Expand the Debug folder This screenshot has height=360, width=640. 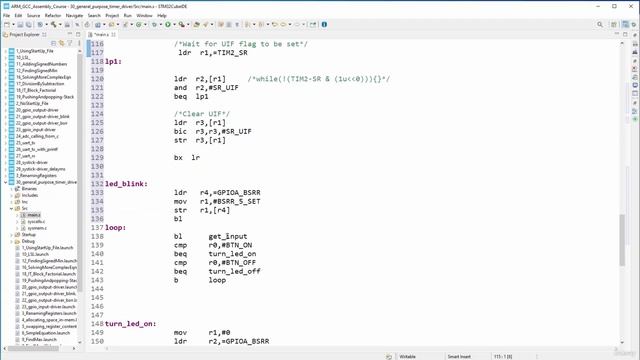tap(11, 241)
